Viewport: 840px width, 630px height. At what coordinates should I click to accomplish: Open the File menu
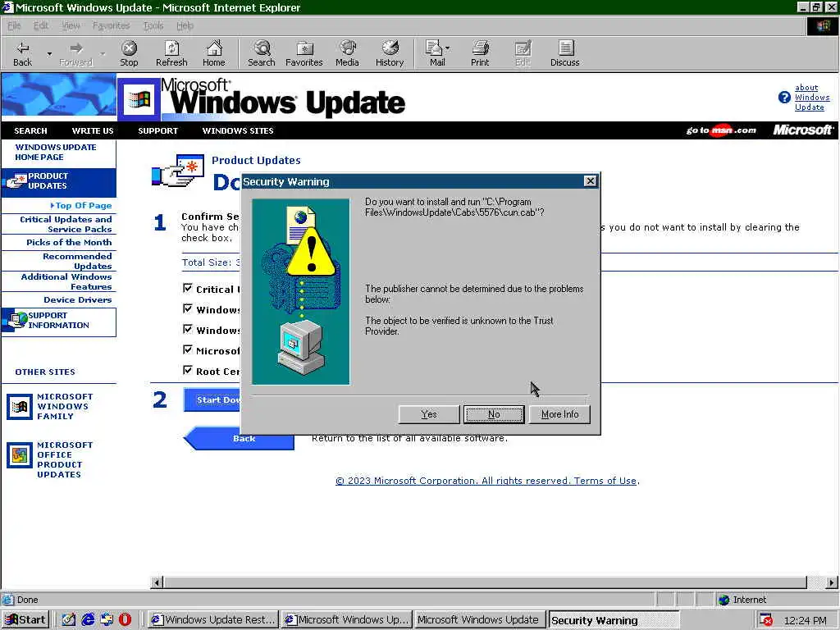pyautogui.click(x=14, y=25)
